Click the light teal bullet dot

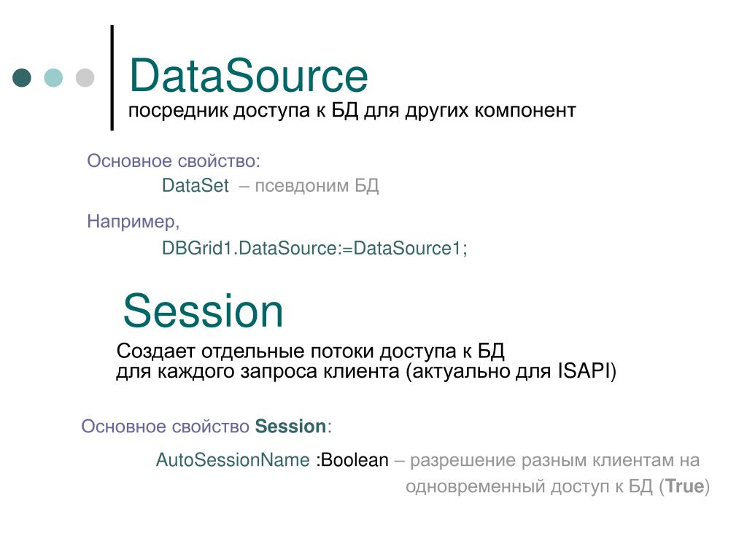pos(53,77)
